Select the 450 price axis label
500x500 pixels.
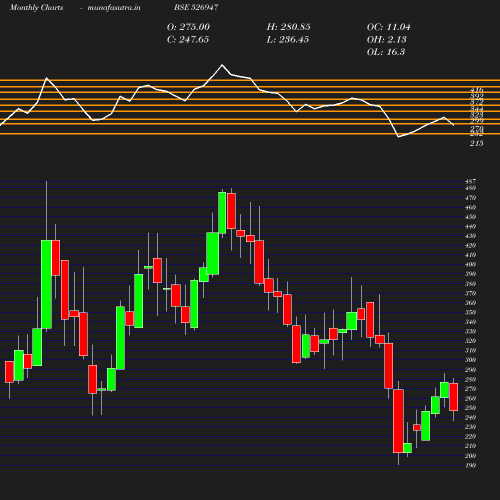pos(471,217)
